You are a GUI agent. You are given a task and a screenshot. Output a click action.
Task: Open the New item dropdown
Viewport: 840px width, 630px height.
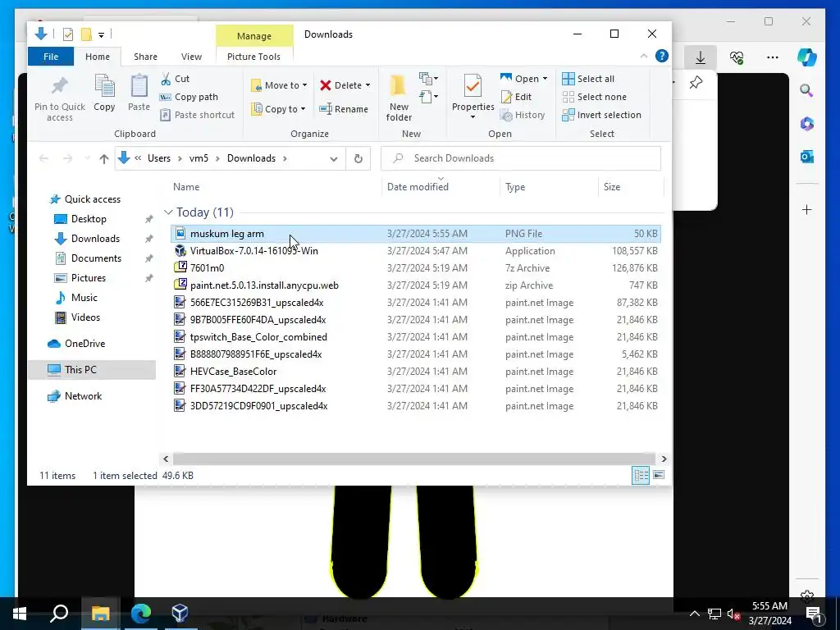[x=428, y=79]
